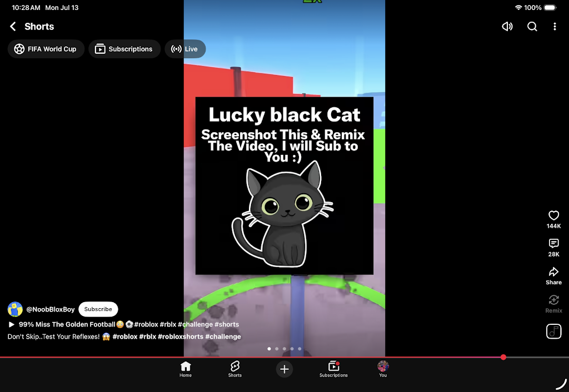Play the linked 99% Miss The Golden Football video
This screenshot has height=392, width=569.
coord(67,324)
